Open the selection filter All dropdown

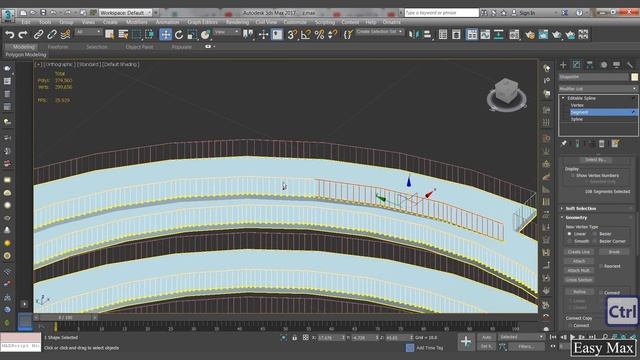click(x=88, y=32)
